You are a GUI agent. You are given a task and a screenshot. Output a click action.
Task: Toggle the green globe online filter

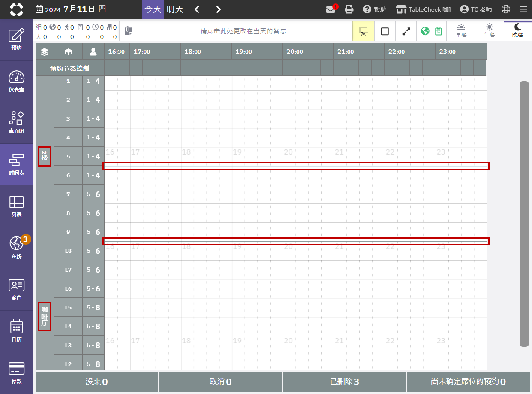pos(425,31)
